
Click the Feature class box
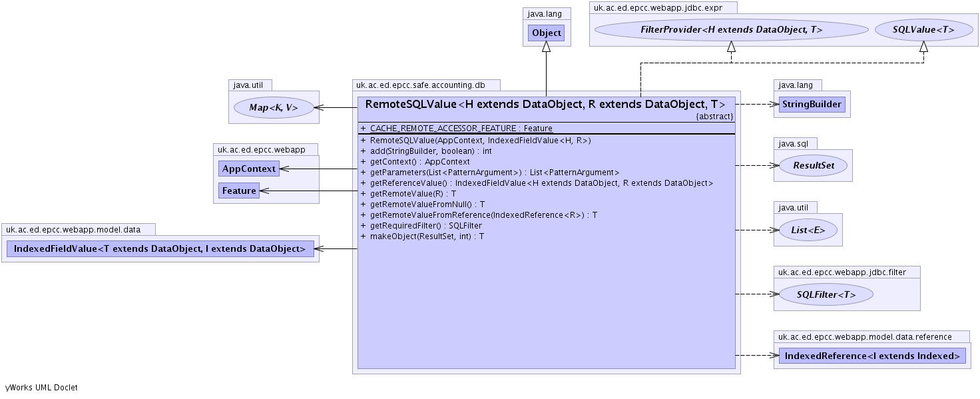coord(239,191)
